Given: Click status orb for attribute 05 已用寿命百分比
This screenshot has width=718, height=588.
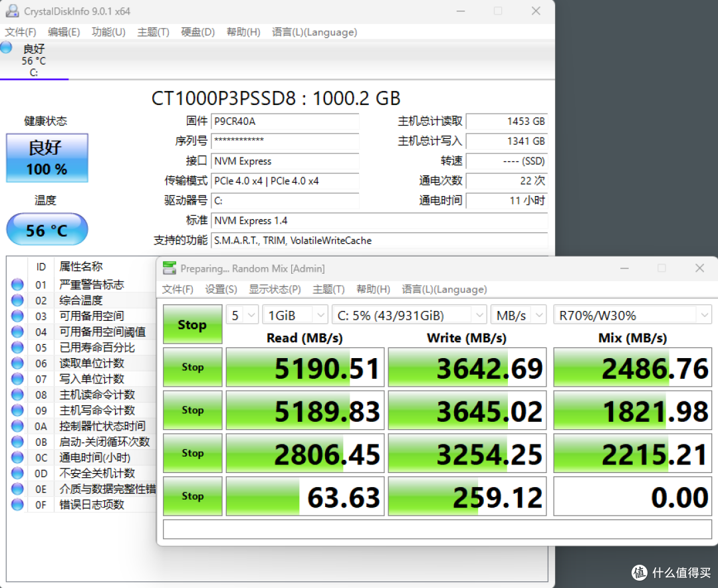Looking at the screenshot, I should 17,347.
